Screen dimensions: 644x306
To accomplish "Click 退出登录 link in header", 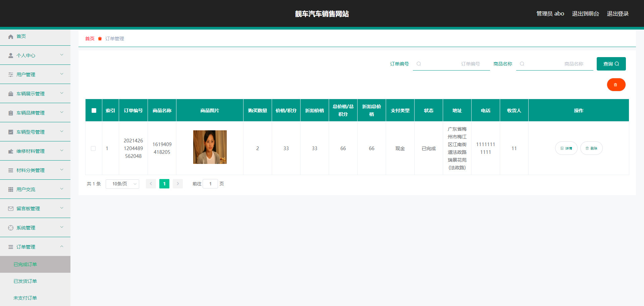I will (x=618, y=14).
